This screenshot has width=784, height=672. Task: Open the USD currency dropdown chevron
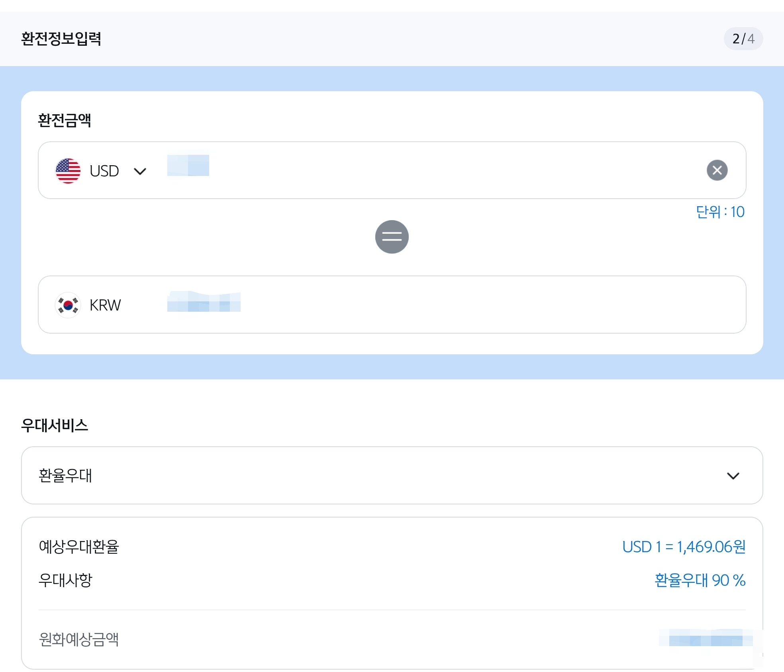click(x=140, y=171)
